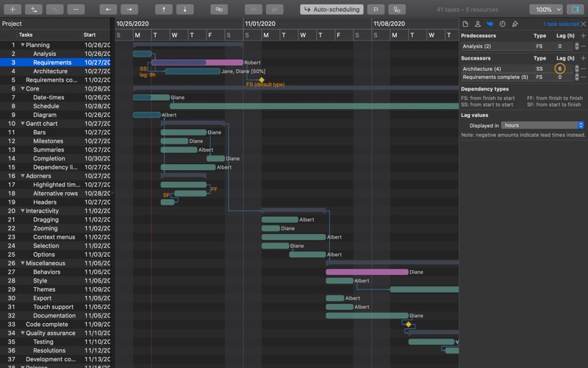588x368 pixels.
Task: Remove the Requirements complete (5) successor with minus
Action: point(583,77)
